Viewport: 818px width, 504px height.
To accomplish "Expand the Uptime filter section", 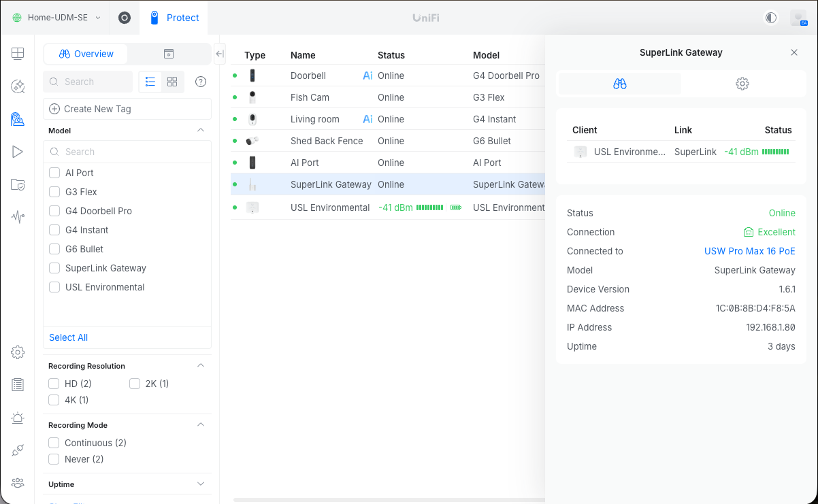I will pos(200,484).
